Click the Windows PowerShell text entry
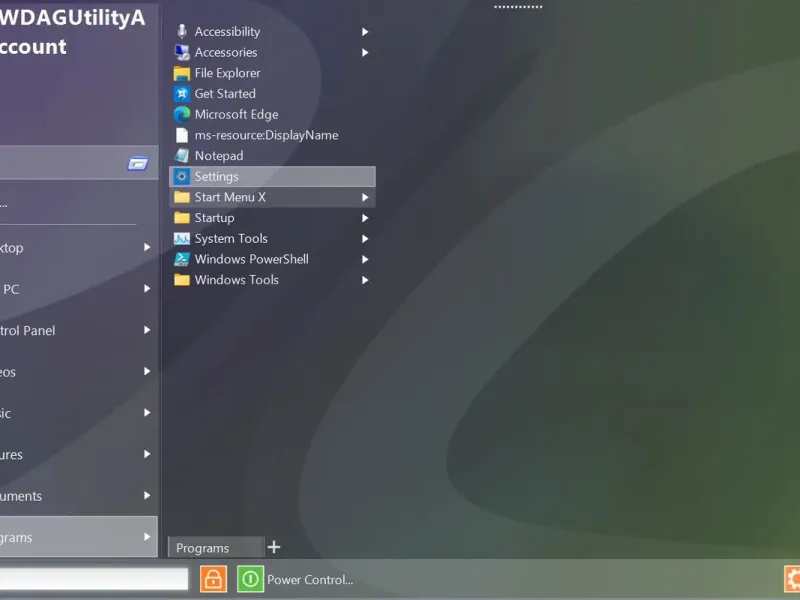 (252, 259)
